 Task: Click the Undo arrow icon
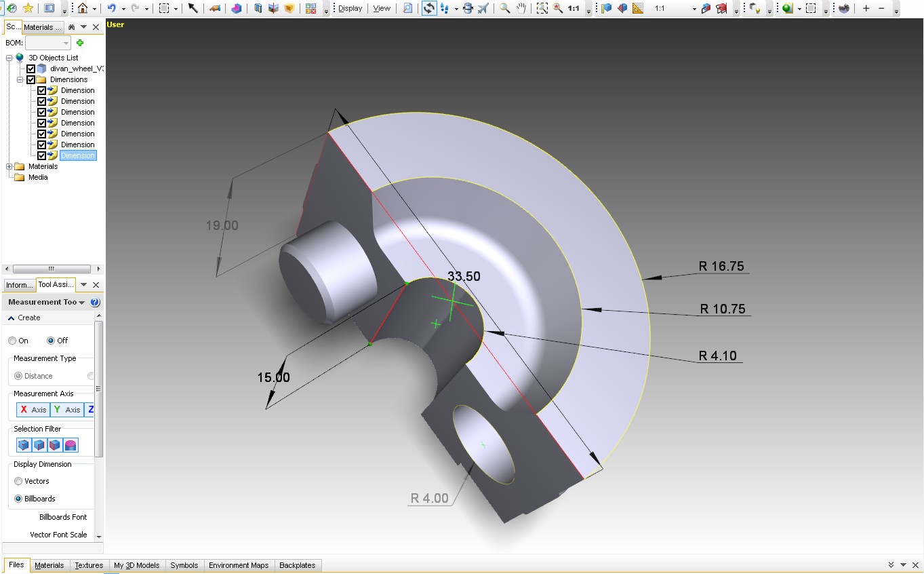point(112,8)
